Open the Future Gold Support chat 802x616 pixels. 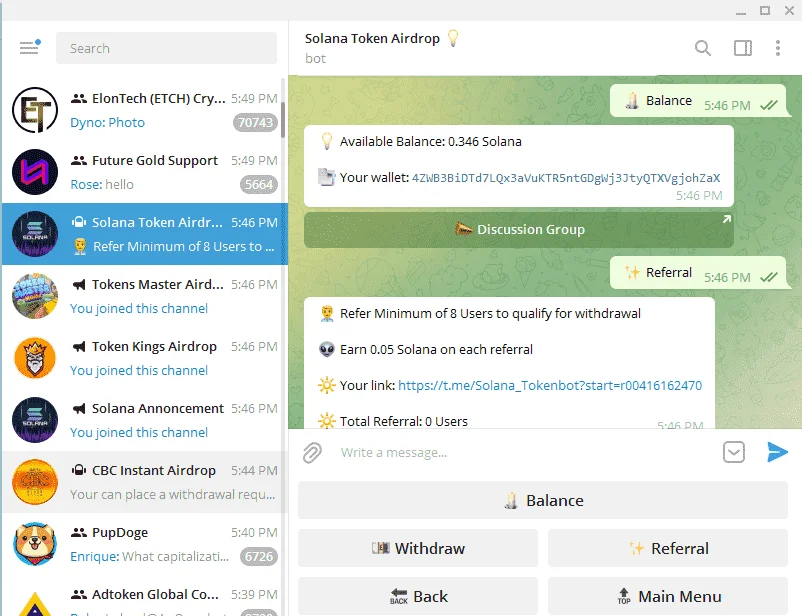click(145, 172)
